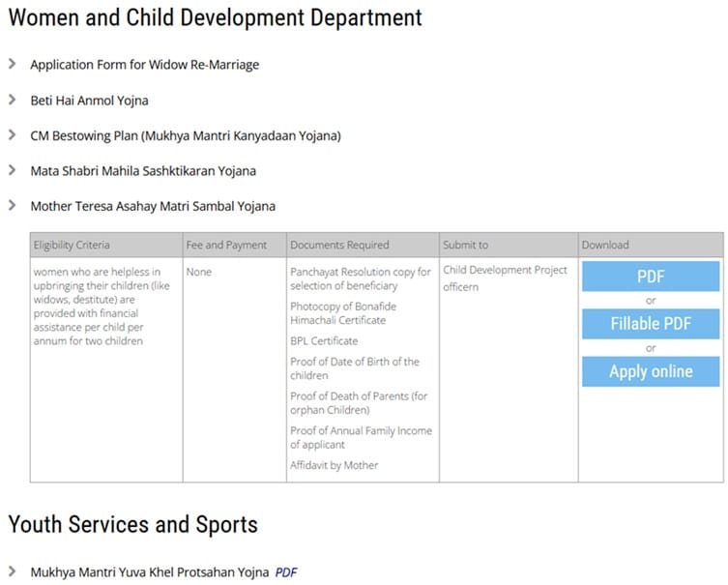Click the Women and Child Development Department heading
The image size is (728, 585).
[x=215, y=17]
